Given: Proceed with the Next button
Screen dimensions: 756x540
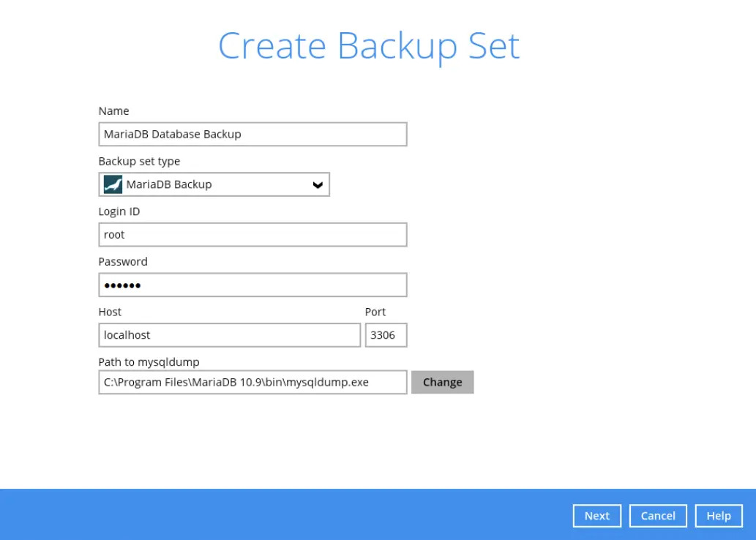Looking at the screenshot, I should click(x=596, y=516).
